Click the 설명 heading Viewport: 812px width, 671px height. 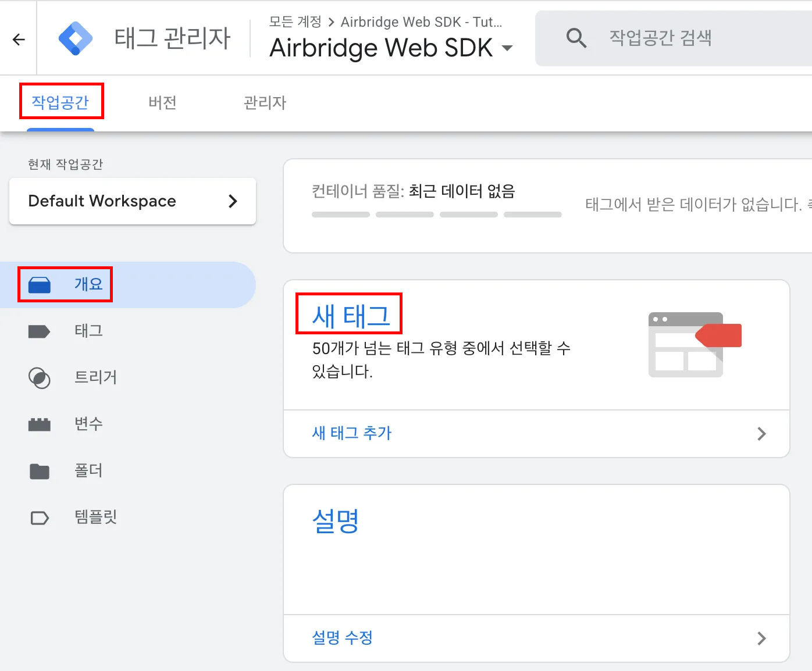pyautogui.click(x=336, y=521)
